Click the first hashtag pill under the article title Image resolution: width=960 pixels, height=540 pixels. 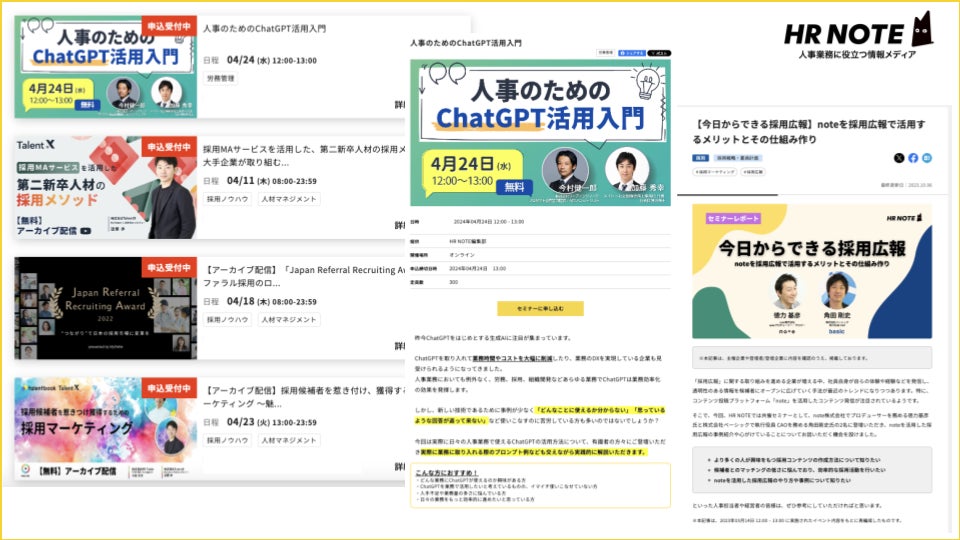tap(714, 172)
